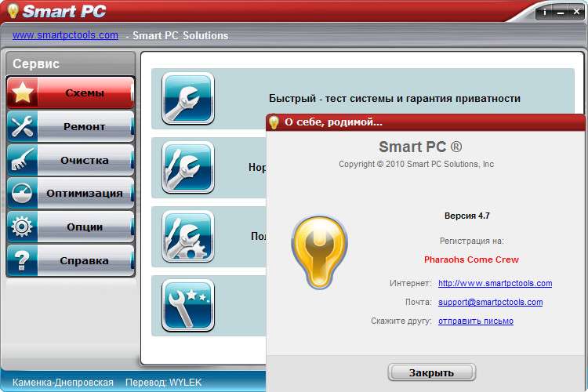588x392 pixels.
Task: Open http://www.smartpctools.com link in About dialog
Action: coord(495,283)
